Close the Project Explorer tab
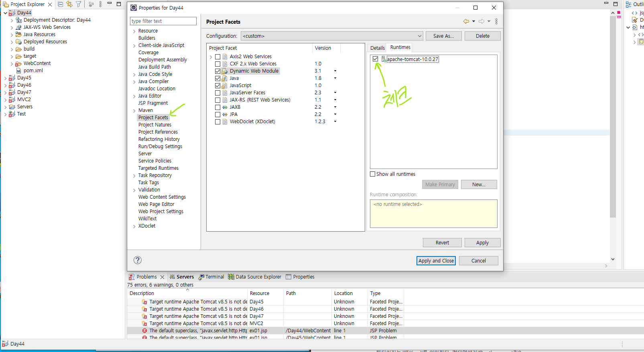The height and width of the screenshot is (352, 644). tap(50, 4)
